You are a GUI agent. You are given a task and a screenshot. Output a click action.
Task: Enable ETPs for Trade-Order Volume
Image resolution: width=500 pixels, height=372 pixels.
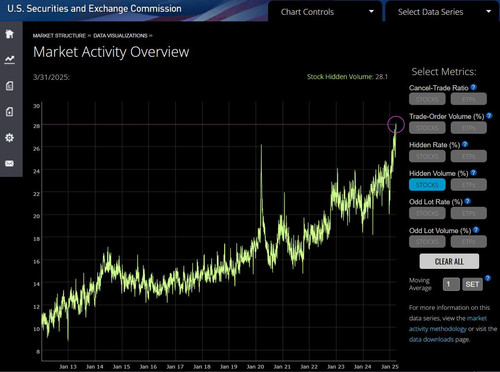coord(469,128)
